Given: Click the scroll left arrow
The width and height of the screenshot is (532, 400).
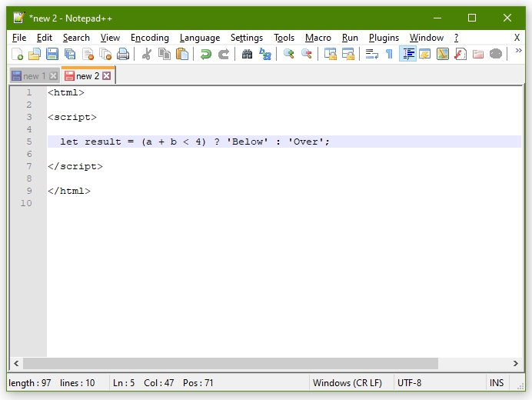Looking at the screenshot, I should (16, 363).
